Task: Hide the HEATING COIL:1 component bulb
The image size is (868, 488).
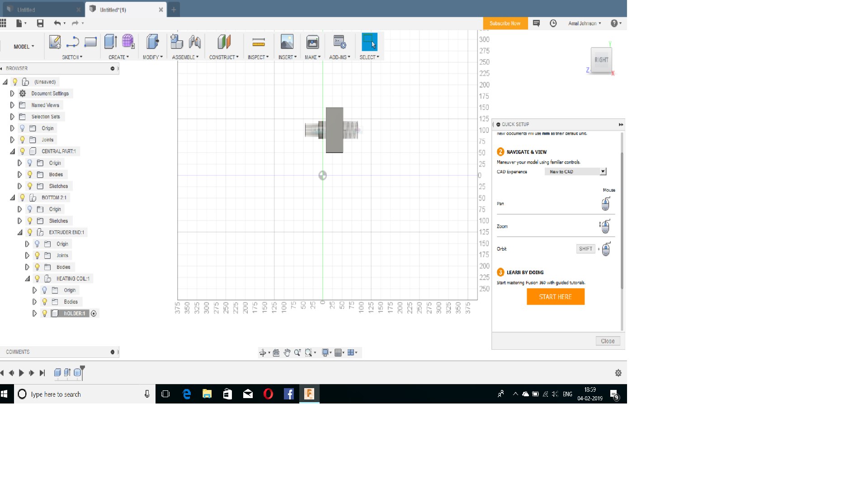Action: tap(37, 279)
